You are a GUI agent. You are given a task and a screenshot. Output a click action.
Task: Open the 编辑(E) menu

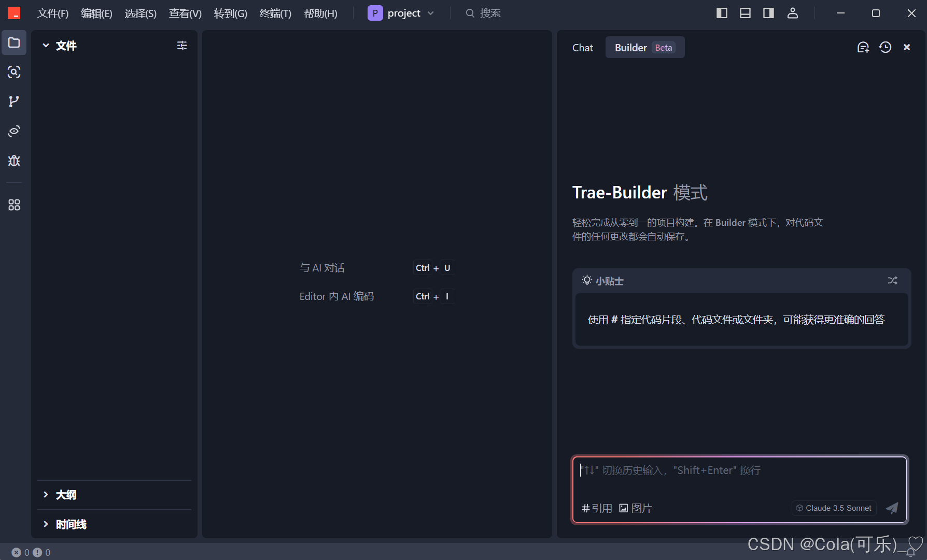(x=96, y=13)
